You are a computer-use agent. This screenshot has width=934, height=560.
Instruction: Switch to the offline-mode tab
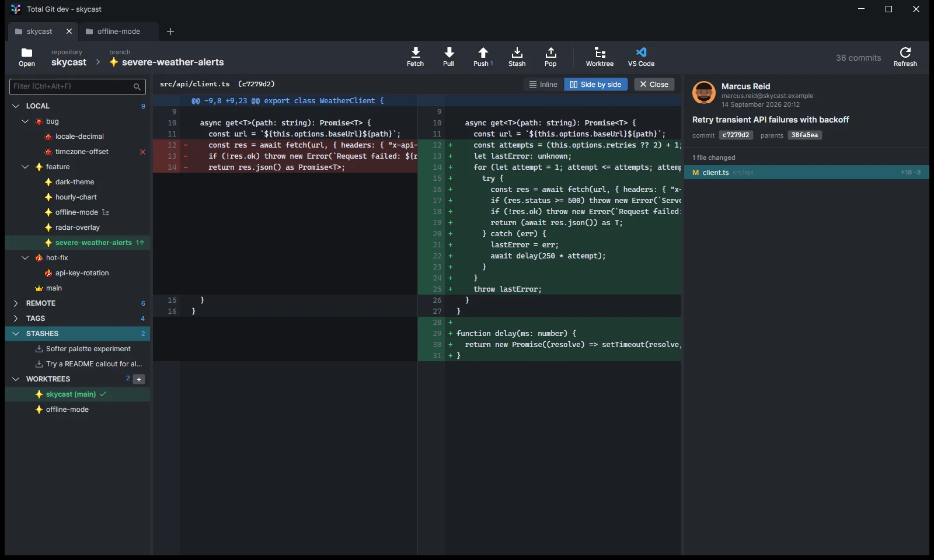coord(119,32)
